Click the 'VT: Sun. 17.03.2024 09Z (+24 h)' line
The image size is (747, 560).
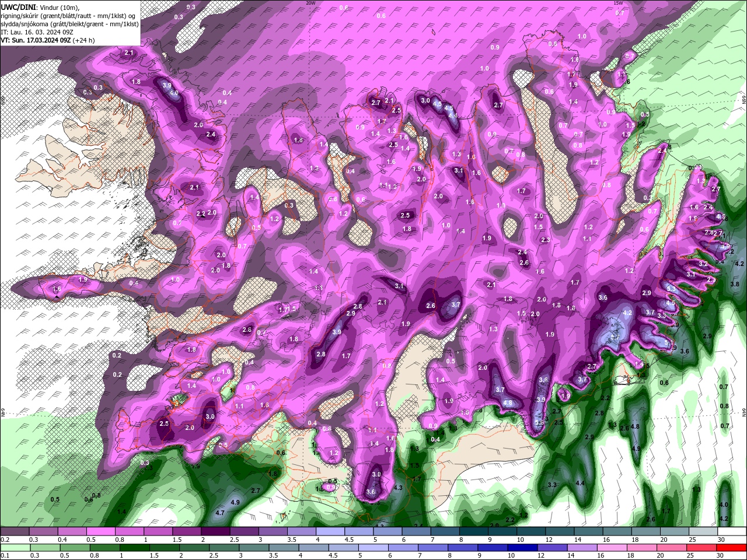pos(48,40)
